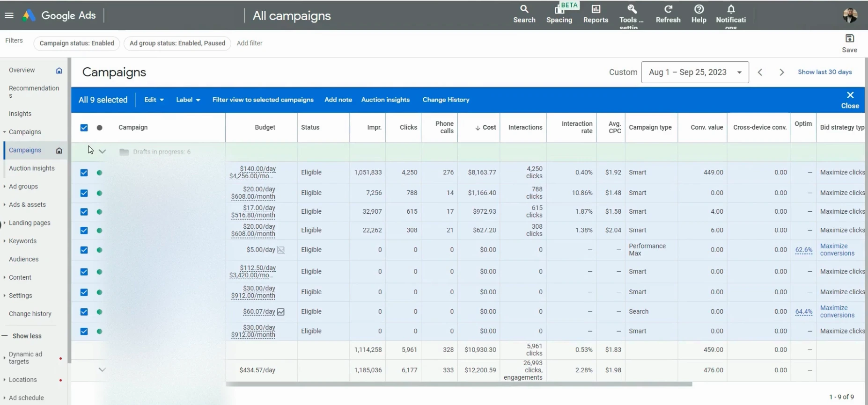
Task: Click the home icon beside Campaigns
Action: pyautogui.click(x=59, y=150)
